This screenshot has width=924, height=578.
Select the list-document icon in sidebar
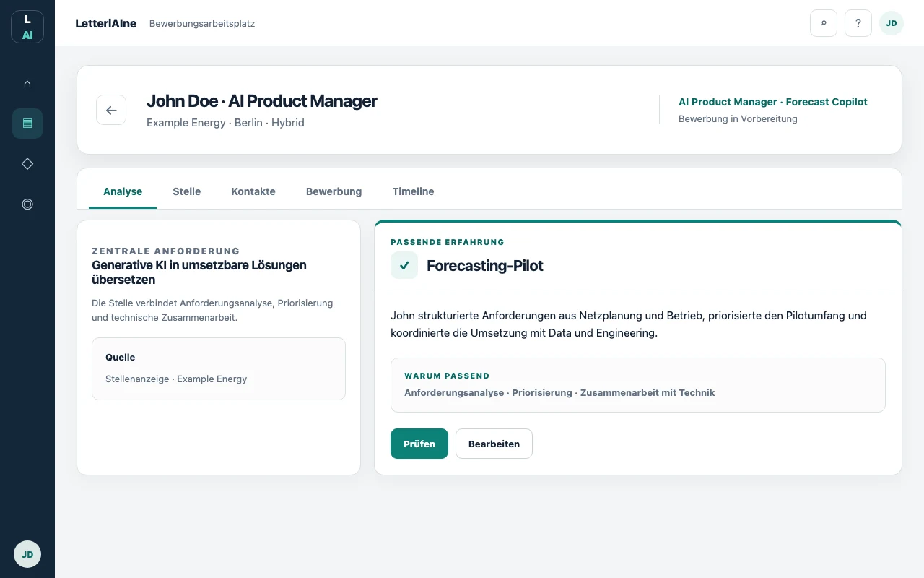27,124
